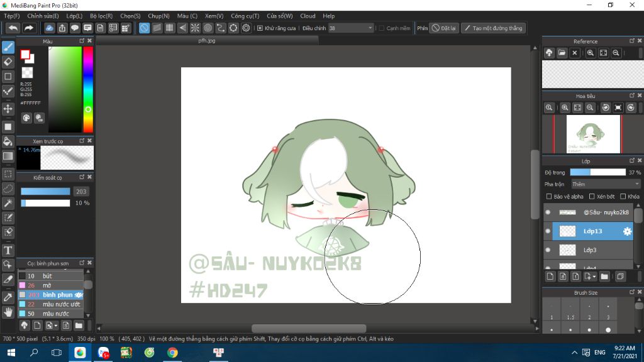644x362 pixels.
Task: Toggle the Canh mềm checkbox
Action: pyautogui.click(x=382, y=28)
